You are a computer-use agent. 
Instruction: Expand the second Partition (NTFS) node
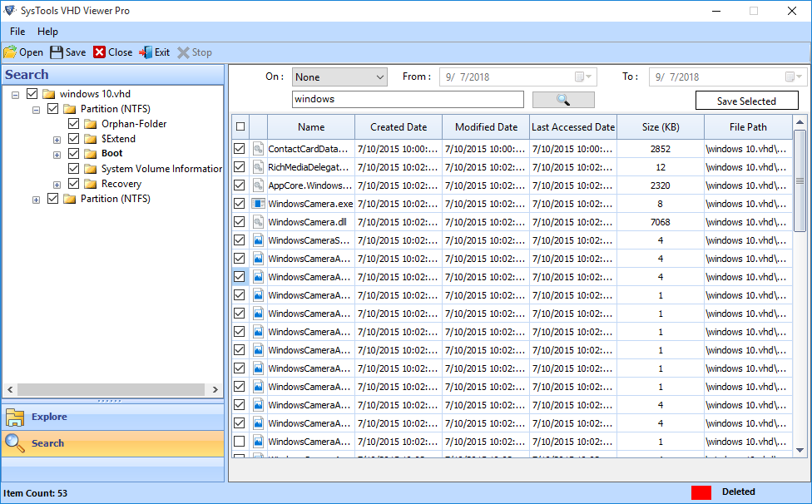(37, 200)
